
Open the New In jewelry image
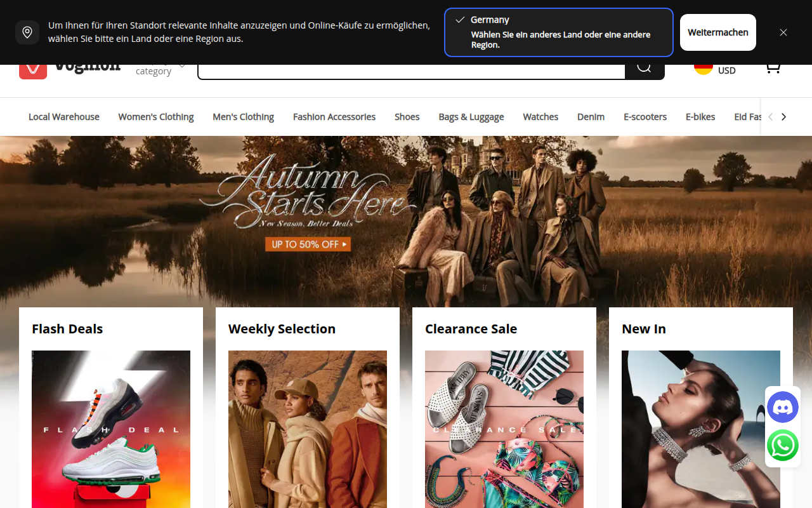701,429
